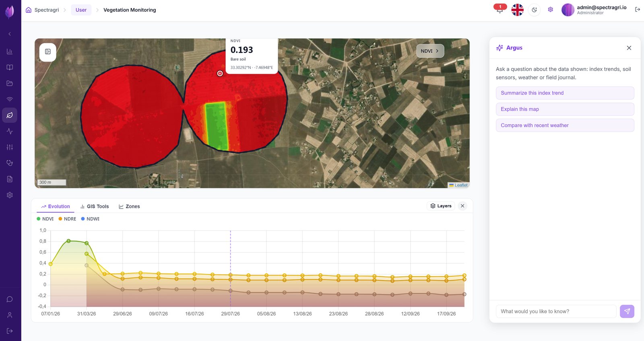Go to Spectragri home breadcrumb
Viewport: 644px width, 341px height.
click(42, 10)
